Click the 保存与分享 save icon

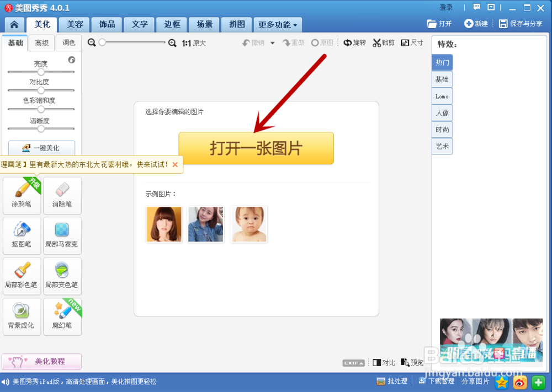tap(521, 24)
